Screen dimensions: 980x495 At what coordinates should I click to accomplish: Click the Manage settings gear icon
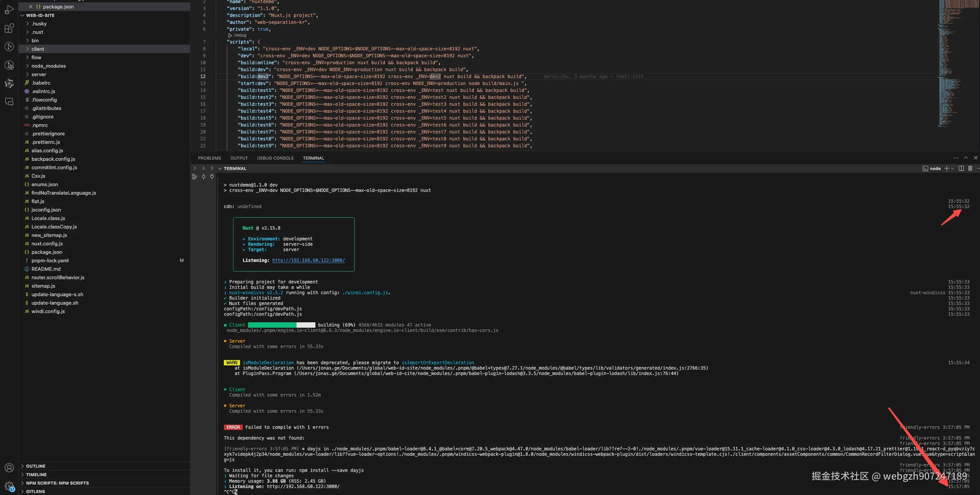[x=9, y=486]
